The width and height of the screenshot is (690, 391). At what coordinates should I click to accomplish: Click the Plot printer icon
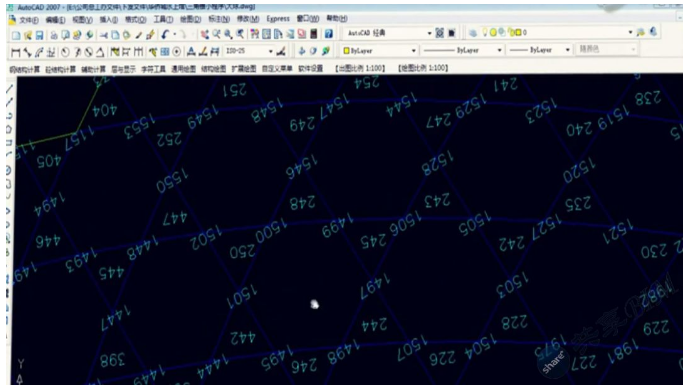(x=54, y=35)
